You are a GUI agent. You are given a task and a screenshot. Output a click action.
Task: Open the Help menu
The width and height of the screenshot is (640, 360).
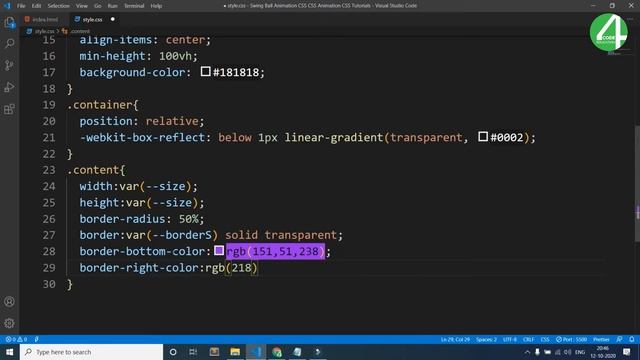click(x=156, y=6)
